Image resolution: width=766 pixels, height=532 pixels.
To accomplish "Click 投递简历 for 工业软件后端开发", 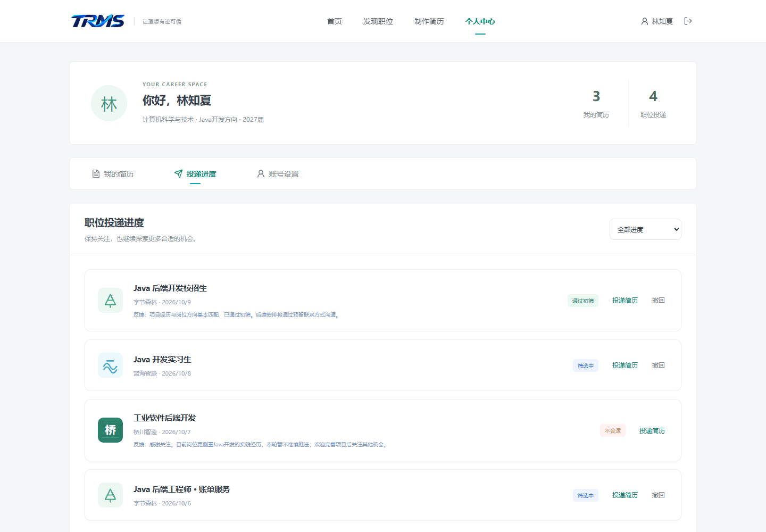I will tap(652, 430).
